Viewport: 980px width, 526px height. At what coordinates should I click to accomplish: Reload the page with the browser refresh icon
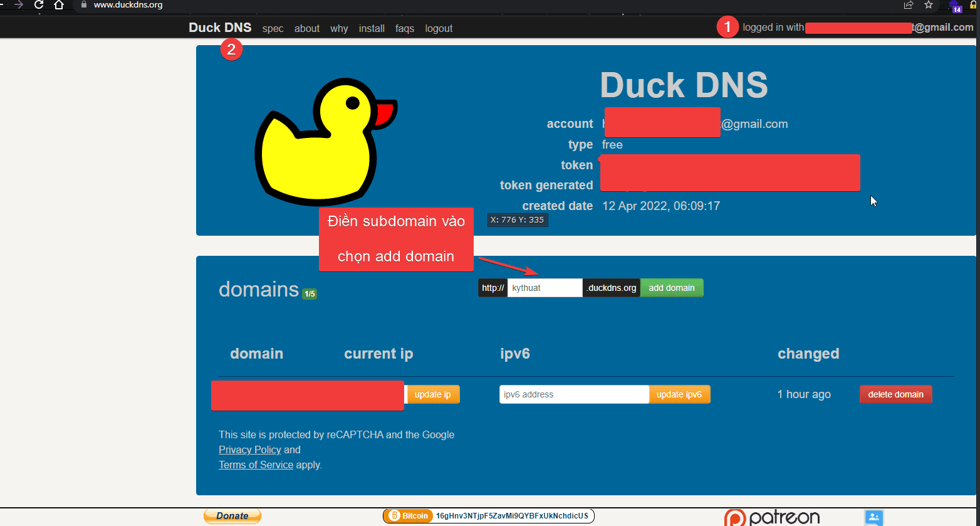(x=39, y=4)
